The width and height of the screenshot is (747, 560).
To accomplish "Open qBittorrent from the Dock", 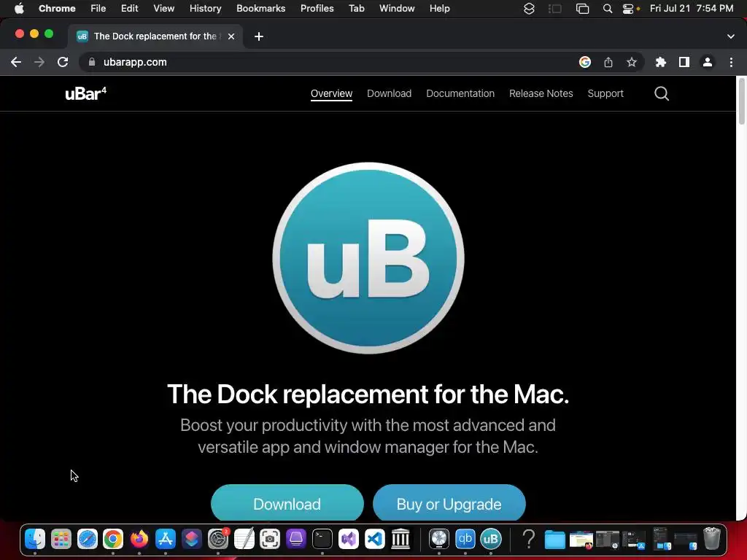I will click(x=465, y=539).
